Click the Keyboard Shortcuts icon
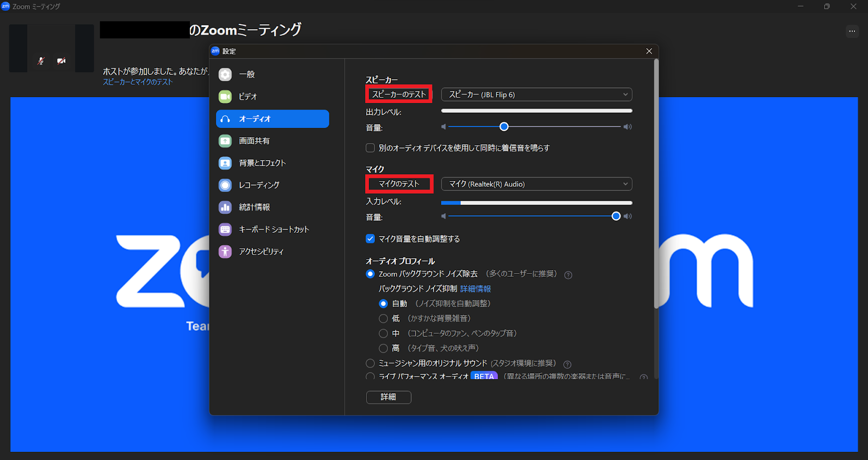 [225, 229]
